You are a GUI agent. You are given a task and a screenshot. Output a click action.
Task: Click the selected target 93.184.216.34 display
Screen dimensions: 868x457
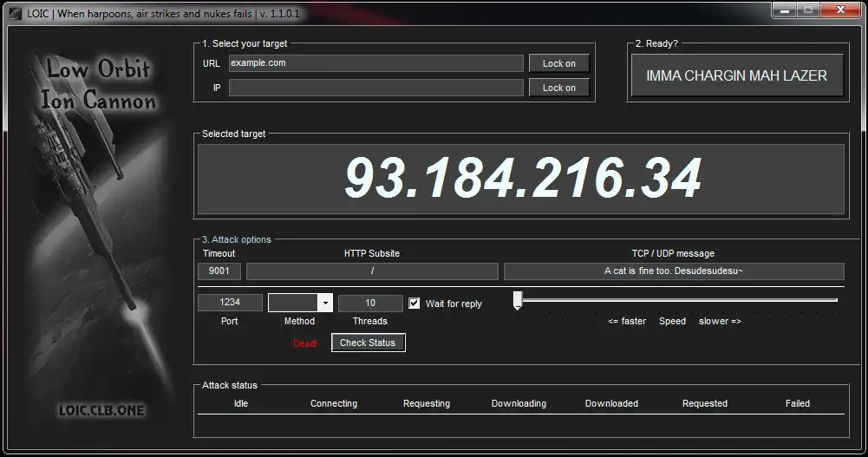point(521,179)
